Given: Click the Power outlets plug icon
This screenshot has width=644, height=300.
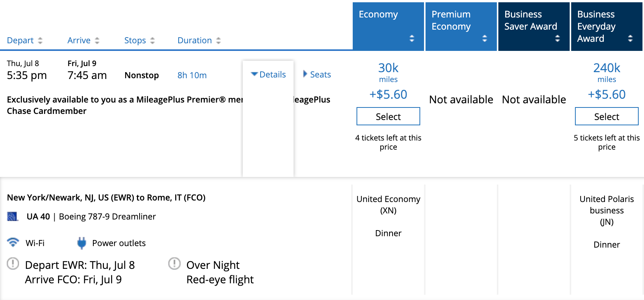Looking at the screenshot, I should (82, 243).
